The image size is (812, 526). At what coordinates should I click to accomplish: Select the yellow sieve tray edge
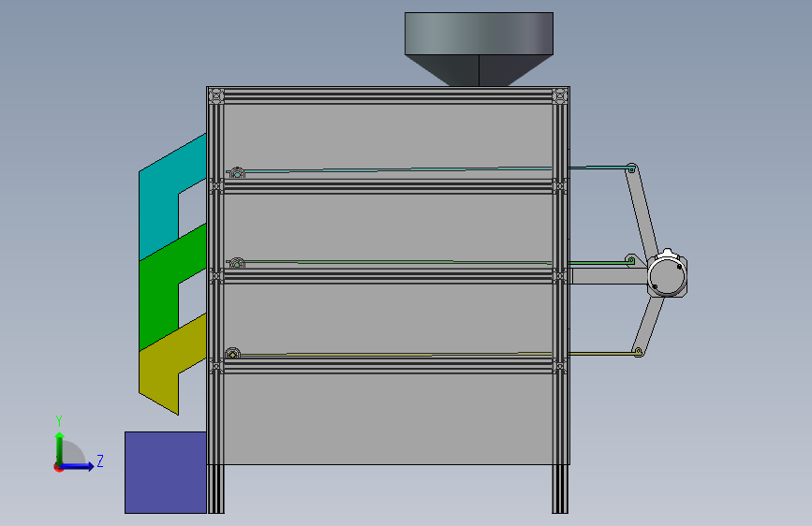[x=395, y=355]
